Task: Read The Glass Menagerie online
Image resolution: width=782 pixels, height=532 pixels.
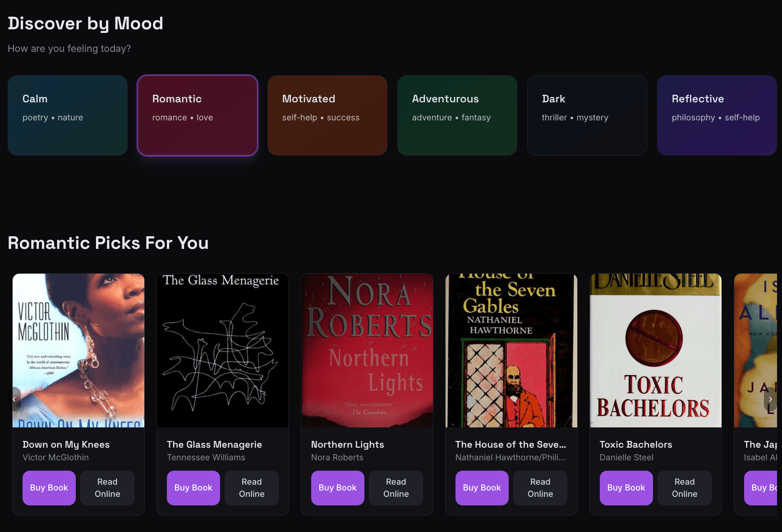Action: point(251,487)
